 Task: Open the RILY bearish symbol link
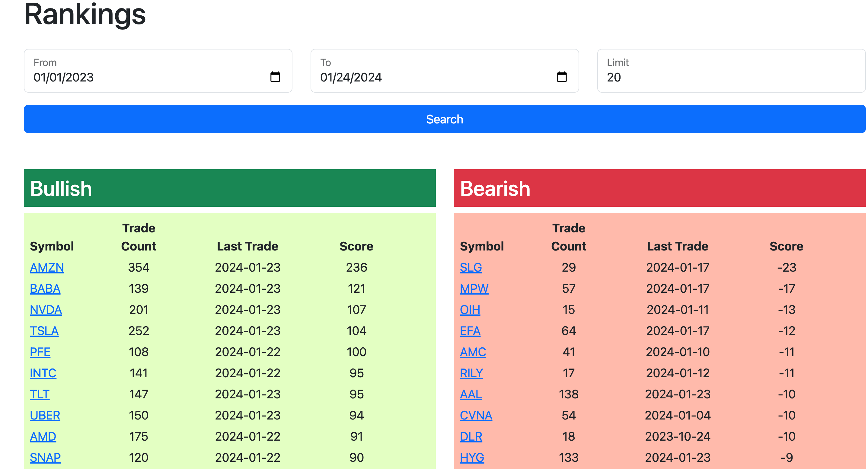[471, 373]
